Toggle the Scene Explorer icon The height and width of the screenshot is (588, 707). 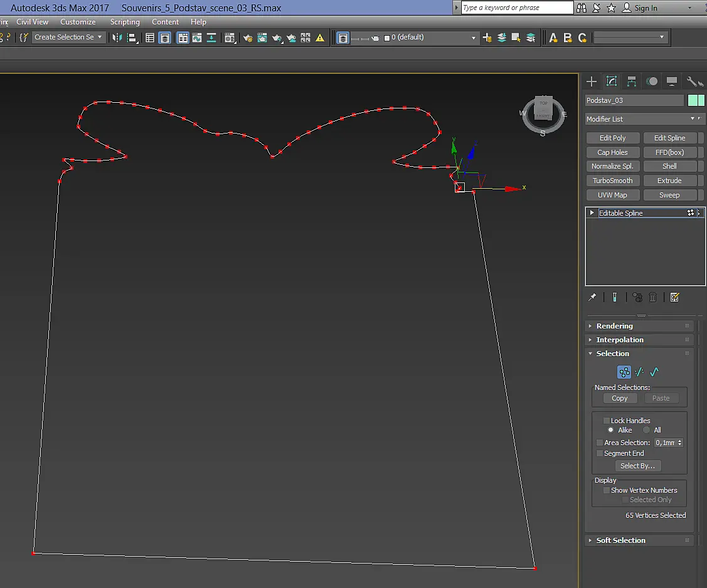(x=150, y=38)
